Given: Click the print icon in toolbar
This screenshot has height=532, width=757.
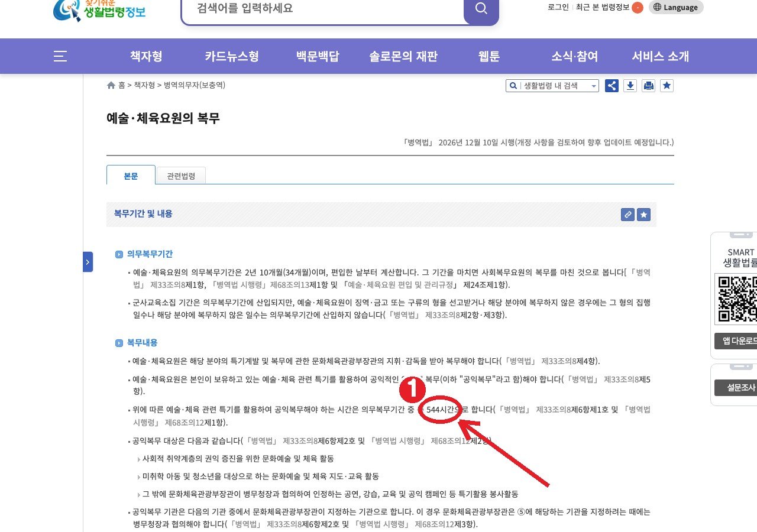Looking at the screenshot, I should click(649, 86).
